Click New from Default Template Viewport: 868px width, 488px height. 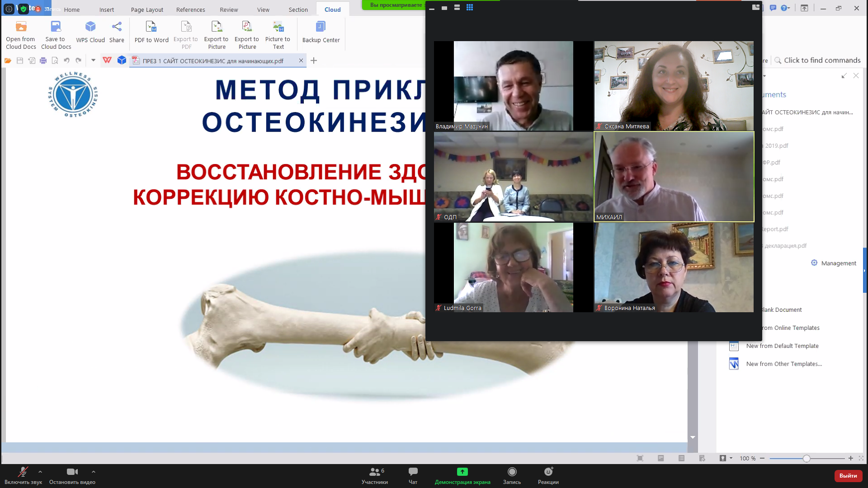(x=782, y=346)
